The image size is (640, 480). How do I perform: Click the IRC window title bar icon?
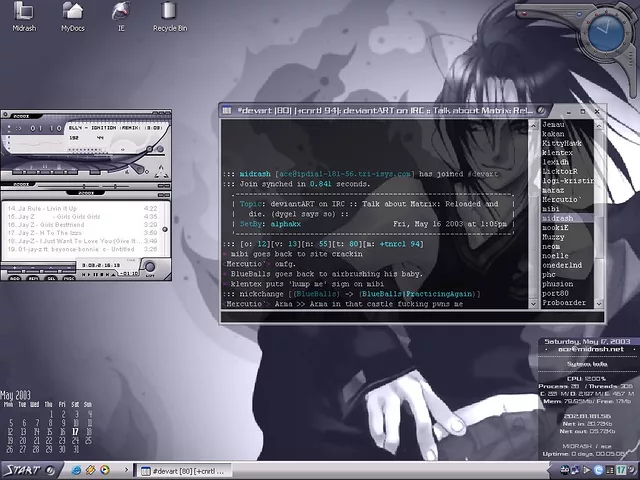[x=227, y=111]
